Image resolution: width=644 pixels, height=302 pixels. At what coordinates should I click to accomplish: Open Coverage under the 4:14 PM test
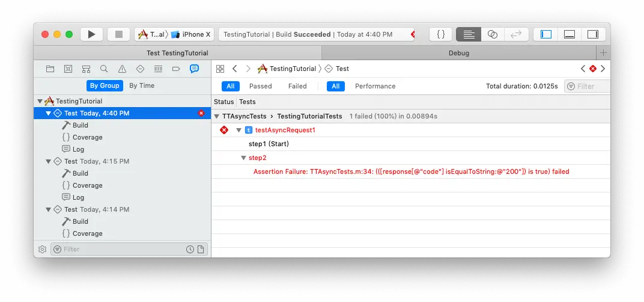pyautogui.click(x=82, y=233)
